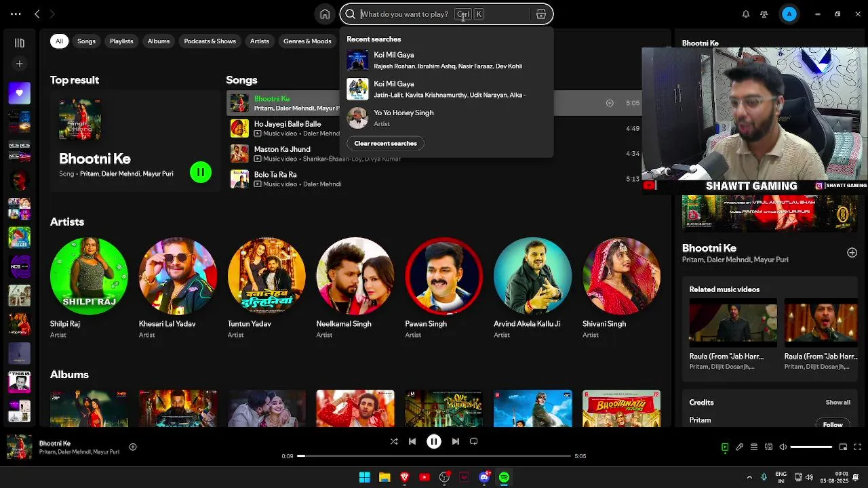Open Arvind Akela Kallu Ji artist
Viewport: 868px width, 488px height.
pos(533,276)
